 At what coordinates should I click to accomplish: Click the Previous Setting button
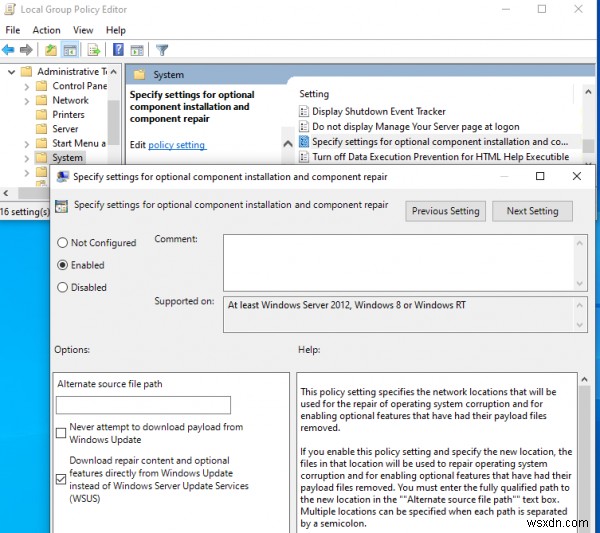pyautogui.click(x=445, y=211)
